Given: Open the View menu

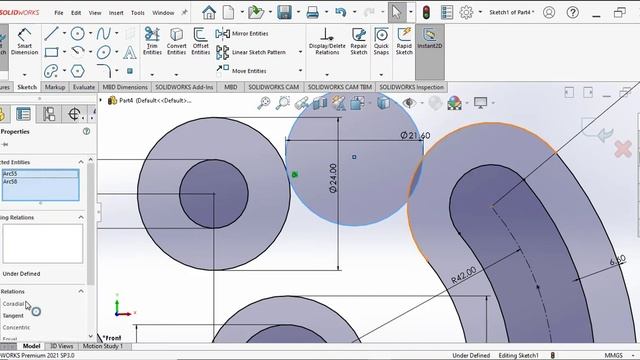Looking at the screenshot, I should 95,13.
